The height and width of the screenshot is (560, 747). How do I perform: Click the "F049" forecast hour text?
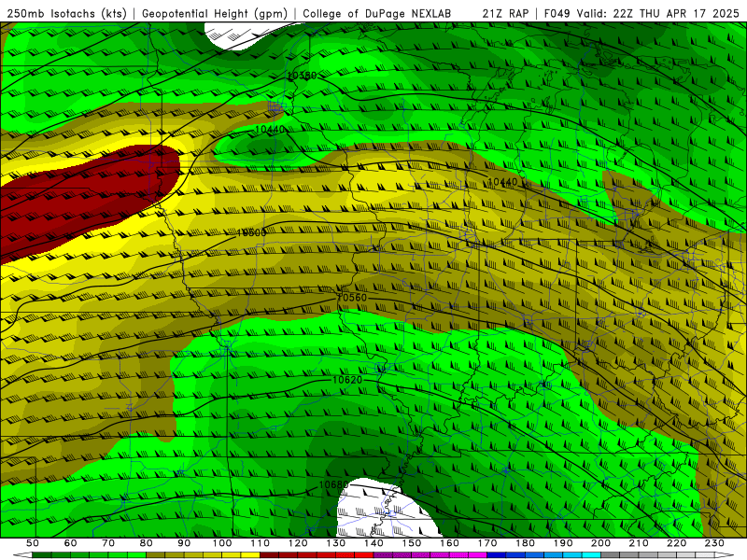[x=557, y=13]
